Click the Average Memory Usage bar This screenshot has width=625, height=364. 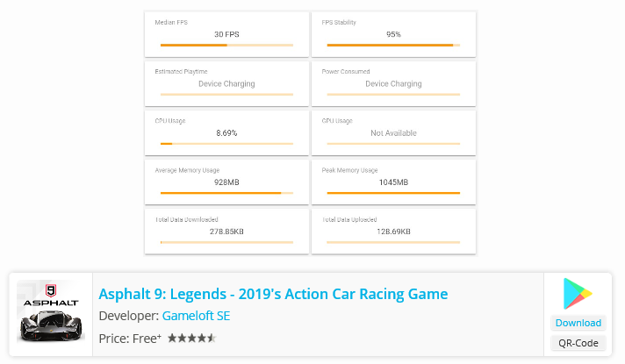point(226,192)
